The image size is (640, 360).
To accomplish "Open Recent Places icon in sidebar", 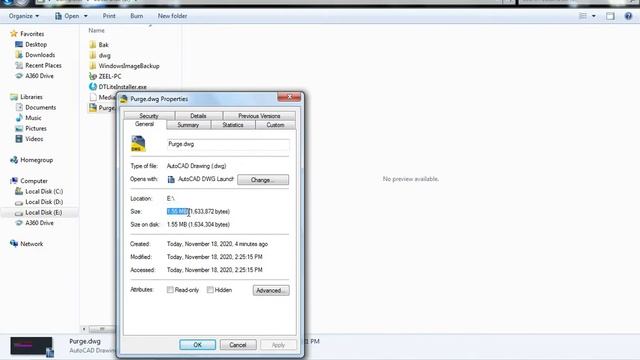I will tap(19, 65).
